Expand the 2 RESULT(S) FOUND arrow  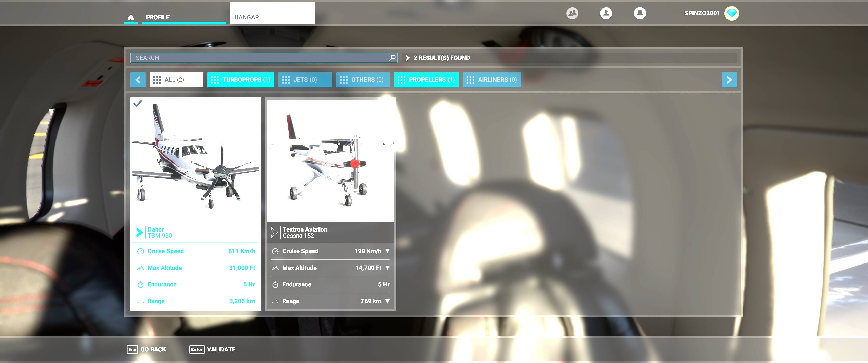click(407, 58)
